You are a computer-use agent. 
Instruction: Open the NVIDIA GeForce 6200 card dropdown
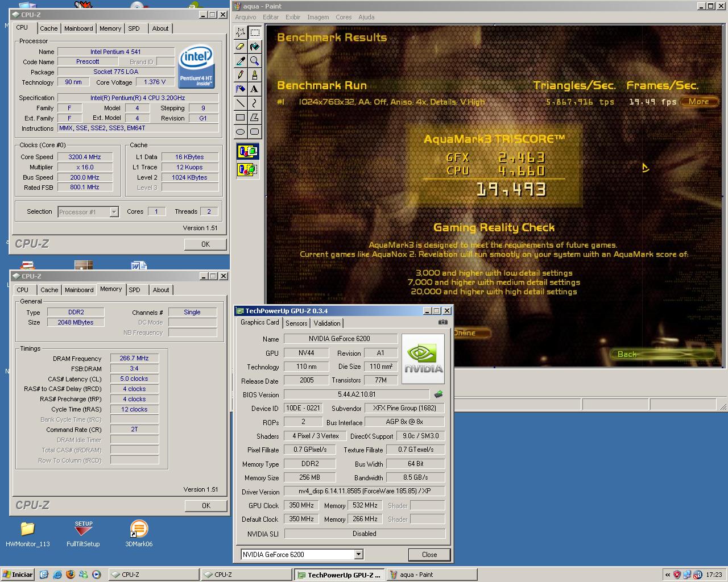(358, 554)
